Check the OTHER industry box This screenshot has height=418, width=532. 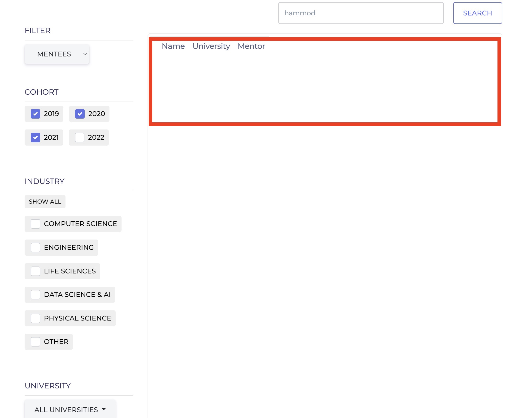tap(36, 341)
